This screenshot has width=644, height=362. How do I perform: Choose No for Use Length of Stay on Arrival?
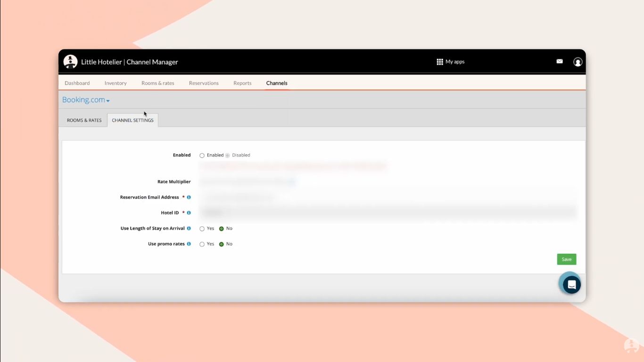click(222, 229)
